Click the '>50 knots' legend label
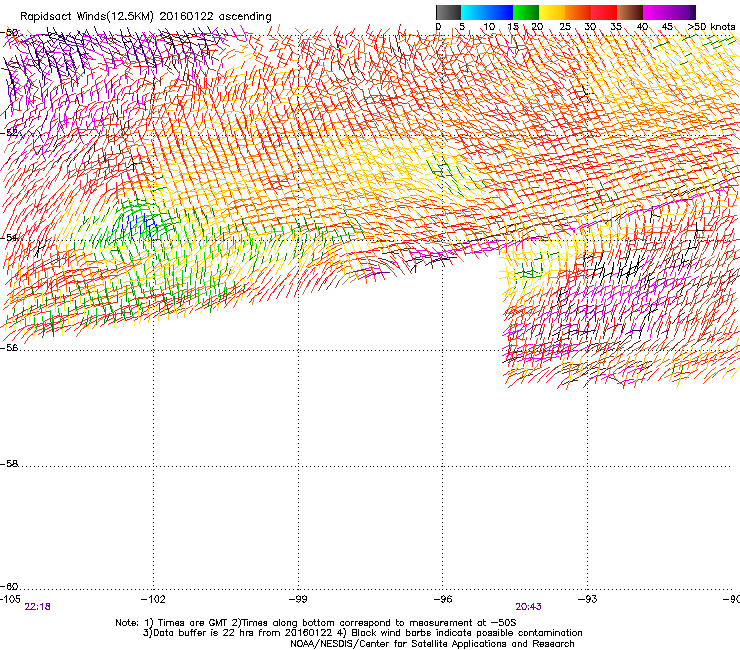 pos(711,27)
